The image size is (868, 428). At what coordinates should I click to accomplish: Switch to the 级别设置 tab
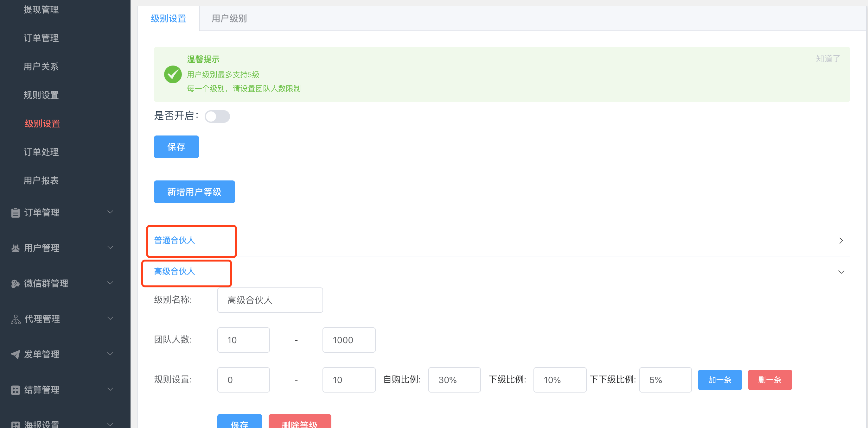coord(169,19)
